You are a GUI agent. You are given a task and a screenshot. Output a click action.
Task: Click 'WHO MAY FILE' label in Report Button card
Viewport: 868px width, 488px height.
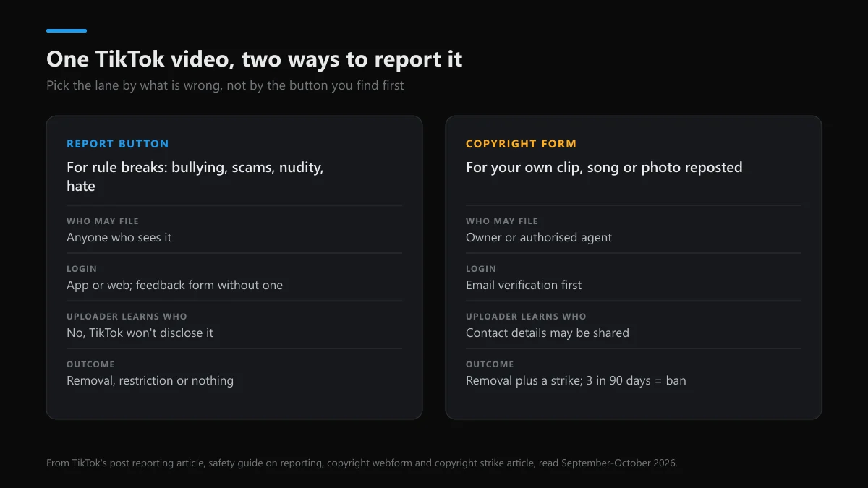click(103, 221)
